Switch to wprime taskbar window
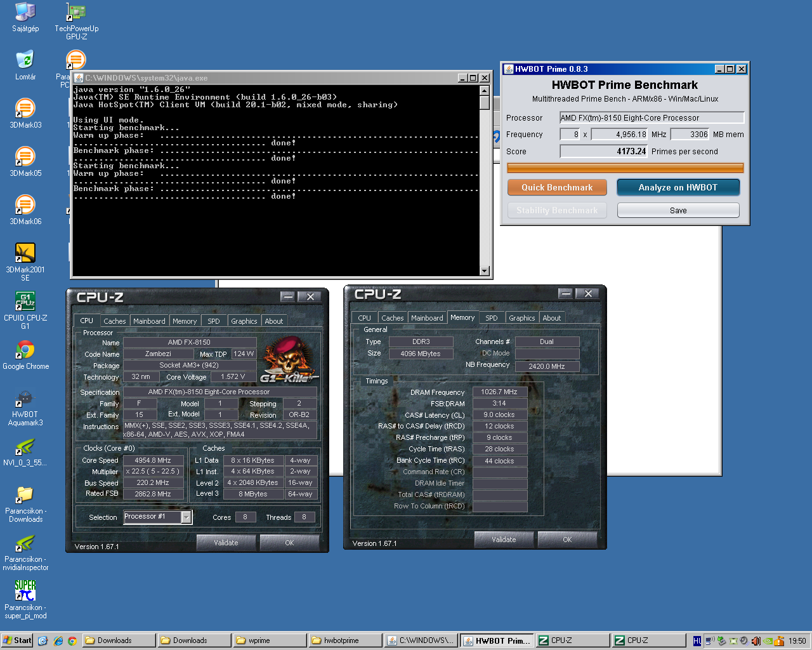The width and height of the screenshot is (812, 650). (x=269, y=640)
